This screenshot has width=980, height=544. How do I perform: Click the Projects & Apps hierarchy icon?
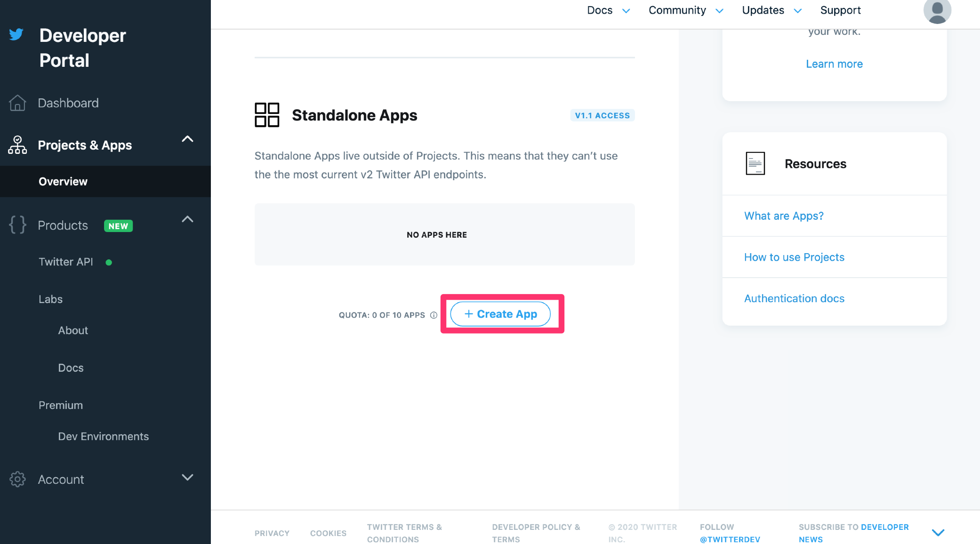tap(17, 145)
